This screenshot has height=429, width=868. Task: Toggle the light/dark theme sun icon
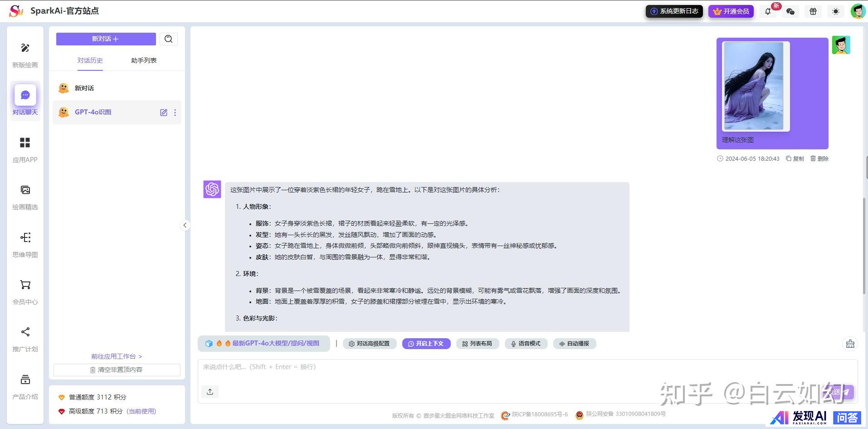(x=836, y=11)
